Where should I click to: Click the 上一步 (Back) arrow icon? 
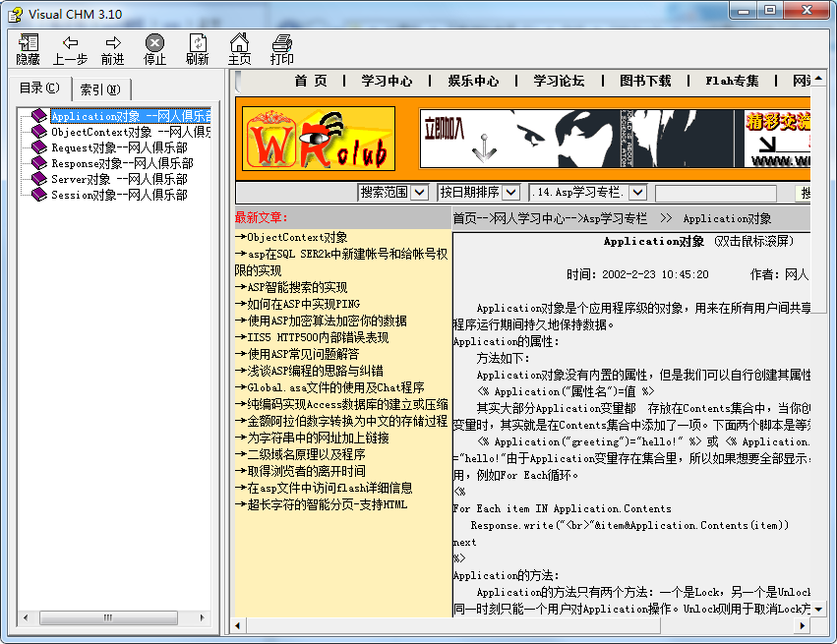(x=70, y=43)
